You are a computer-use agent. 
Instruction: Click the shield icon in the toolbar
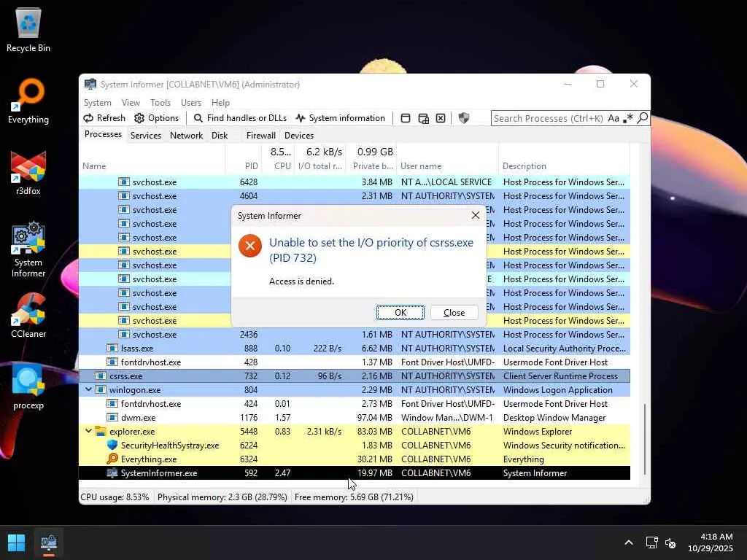coord(463,118)
